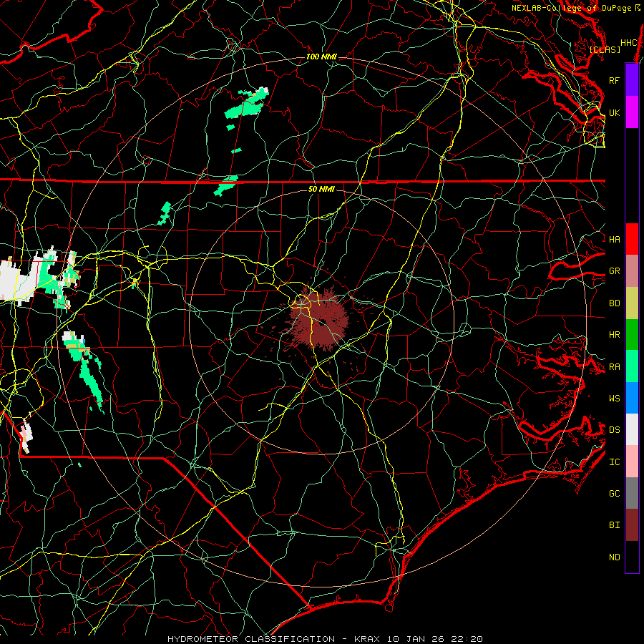Click the 100 NMI range ring label

(x=321, y=57)
